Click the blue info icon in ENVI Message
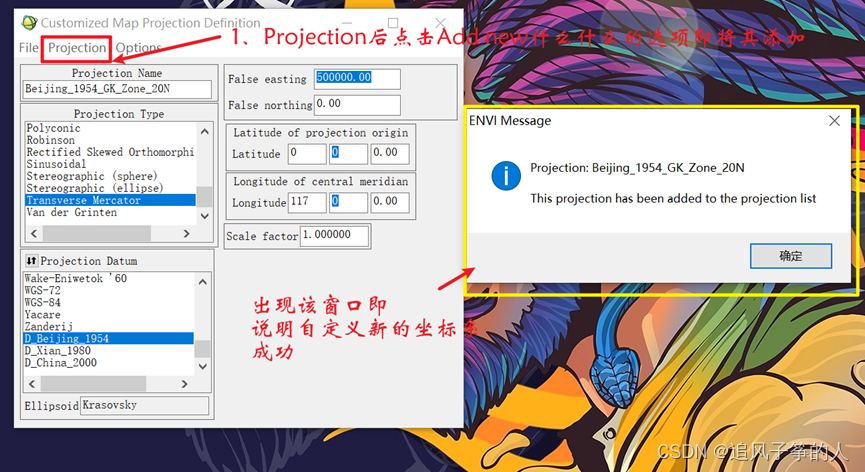865x472 pixels. [x=506, y=176]
